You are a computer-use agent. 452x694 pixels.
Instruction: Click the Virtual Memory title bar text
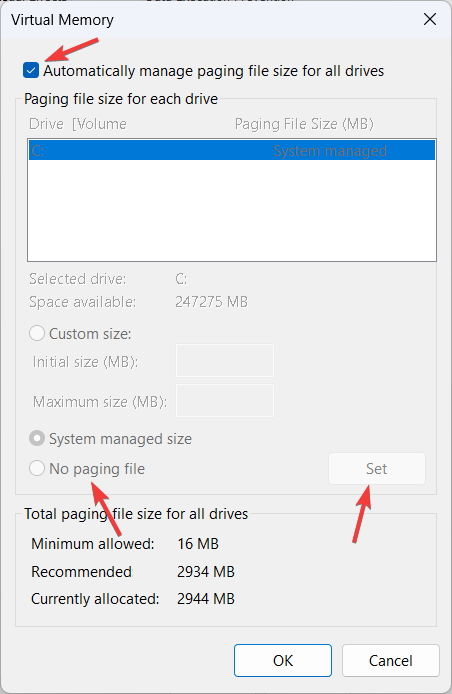coord(62,20)
